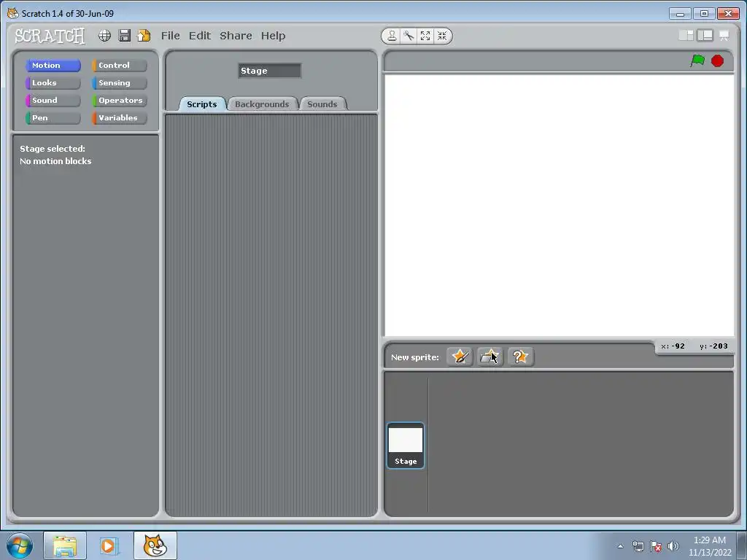747x560 pixels.
Task: Open the Operators blocks category
Action: coord(120,101)
